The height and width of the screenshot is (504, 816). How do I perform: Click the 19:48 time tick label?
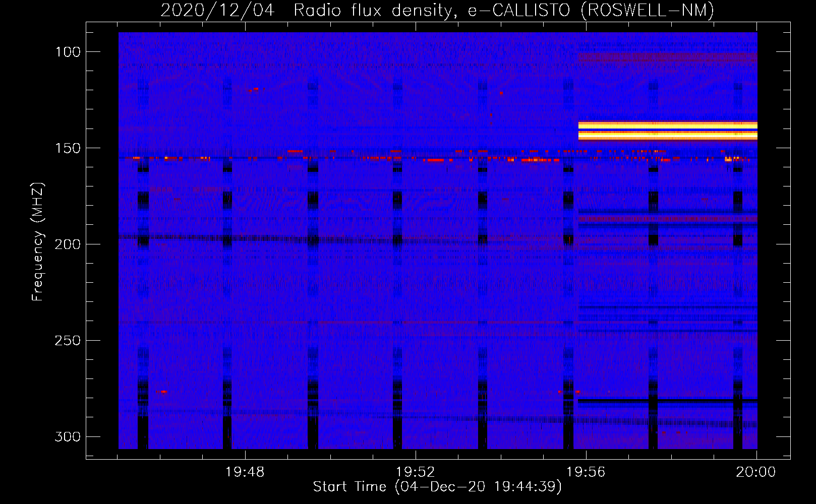[x=245, y=472]
